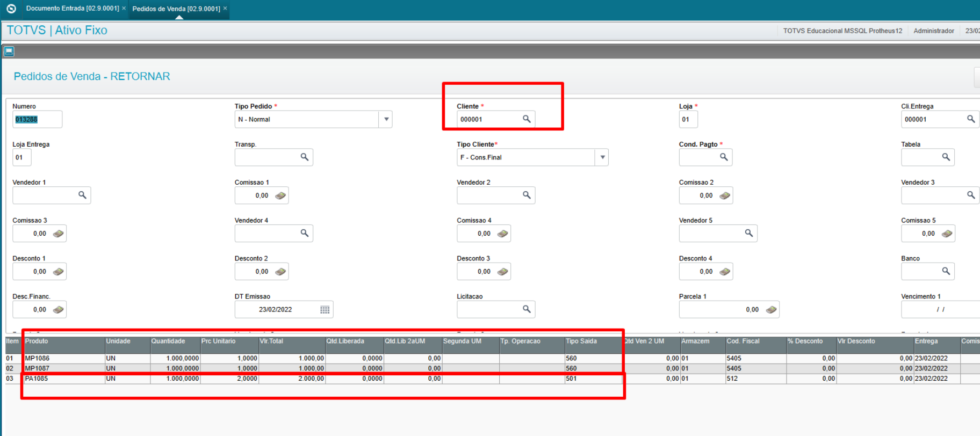Image resolution: width=980 pixels, height=436 pixels.
Task: Open the Vendedor 1 lookup magnifier
Action: [82, 195]
